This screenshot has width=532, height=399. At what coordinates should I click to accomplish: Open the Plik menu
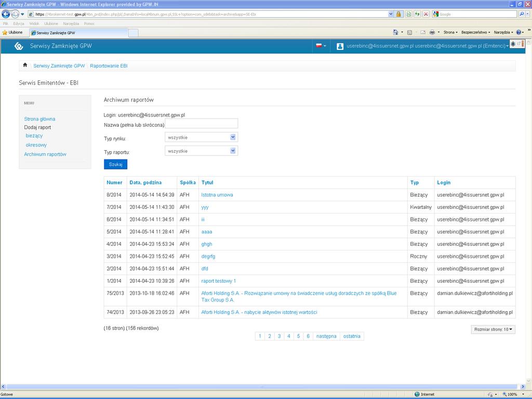tap(5, 23)
